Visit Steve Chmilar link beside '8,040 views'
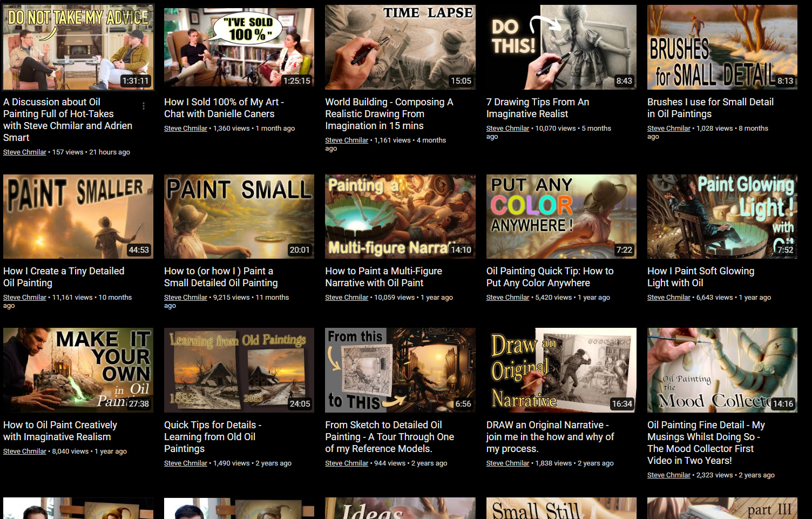Viewport: 812px width, 519px height. point(25,451)
